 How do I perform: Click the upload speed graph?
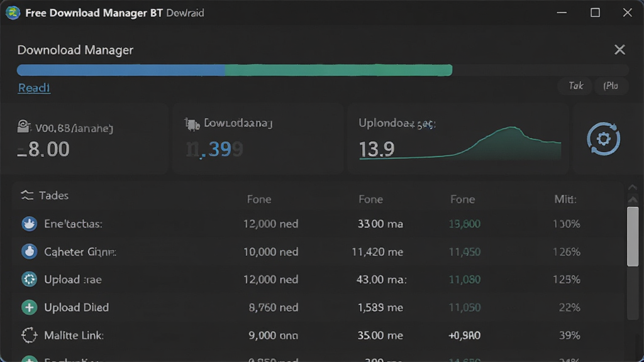coord(460,143)
